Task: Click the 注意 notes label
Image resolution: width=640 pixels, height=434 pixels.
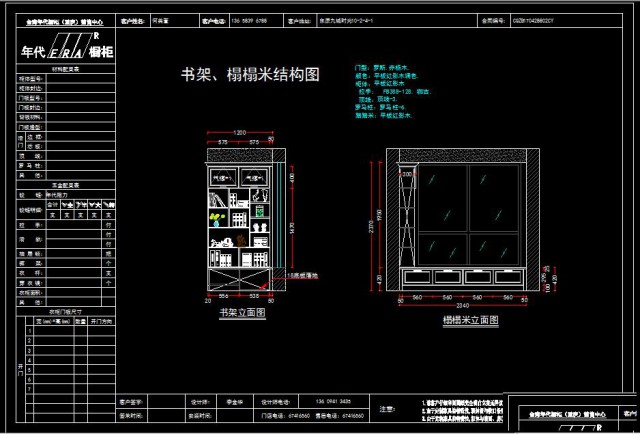Action: coord(388,409)
